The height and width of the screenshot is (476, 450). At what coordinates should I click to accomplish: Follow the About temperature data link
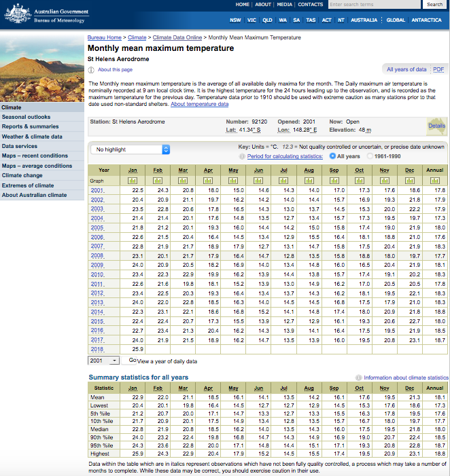tap(200, 104)
